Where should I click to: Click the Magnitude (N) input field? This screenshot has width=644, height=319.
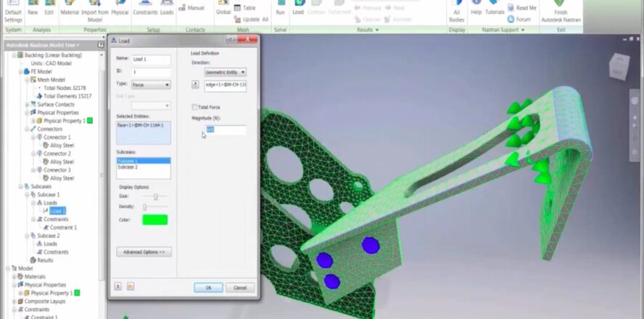tap(225, 130)
